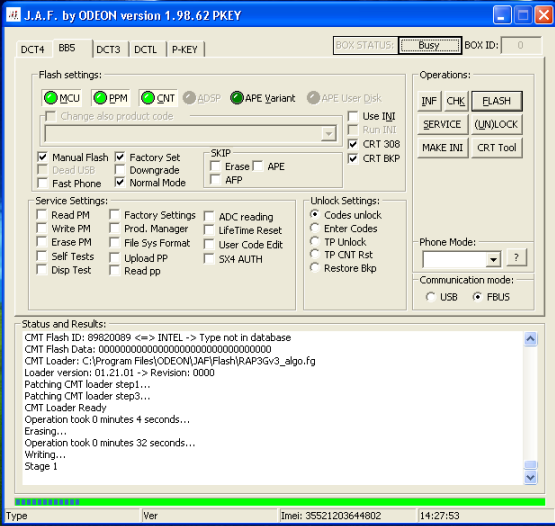Toggle the Manual Flash checkbox
This screenshot has height=526, width=555.
42,157
